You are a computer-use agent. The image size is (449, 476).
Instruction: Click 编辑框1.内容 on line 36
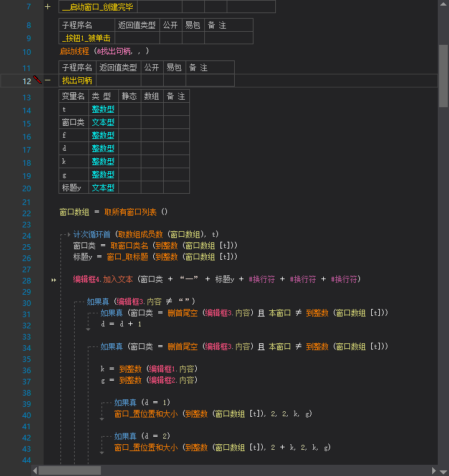[x=173, y=369]
